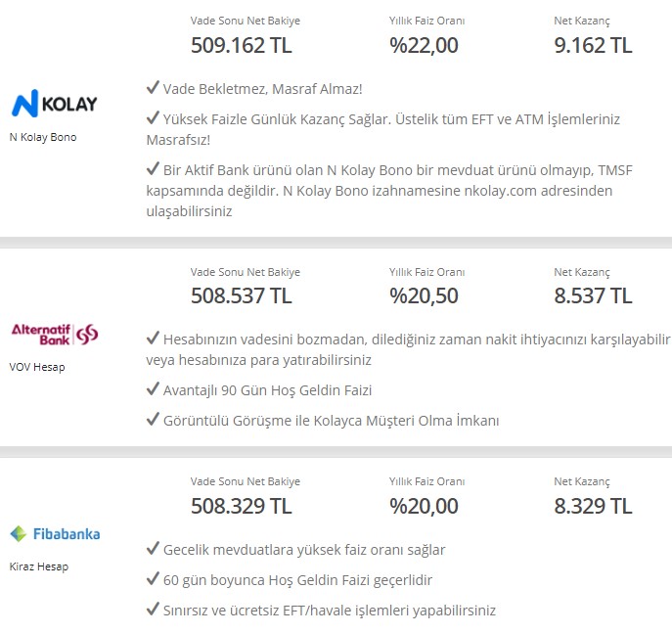Click the Fibabanka logo

point(55,533)
